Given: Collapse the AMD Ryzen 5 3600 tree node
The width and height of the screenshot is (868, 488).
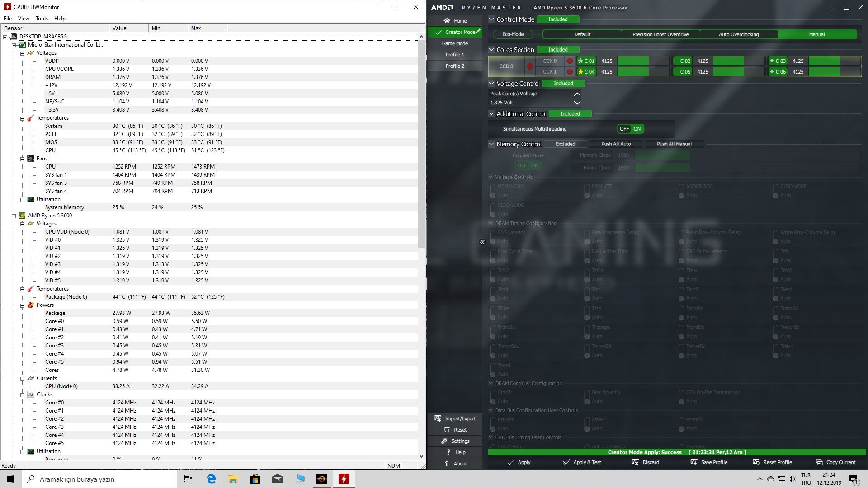Looking at the screenshot, I should [x=14, y=216].
